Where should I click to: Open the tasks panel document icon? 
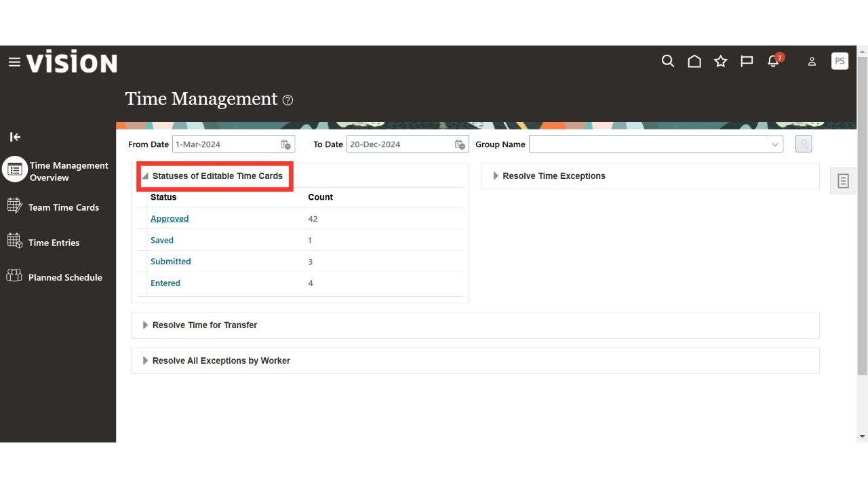point(843,181)
